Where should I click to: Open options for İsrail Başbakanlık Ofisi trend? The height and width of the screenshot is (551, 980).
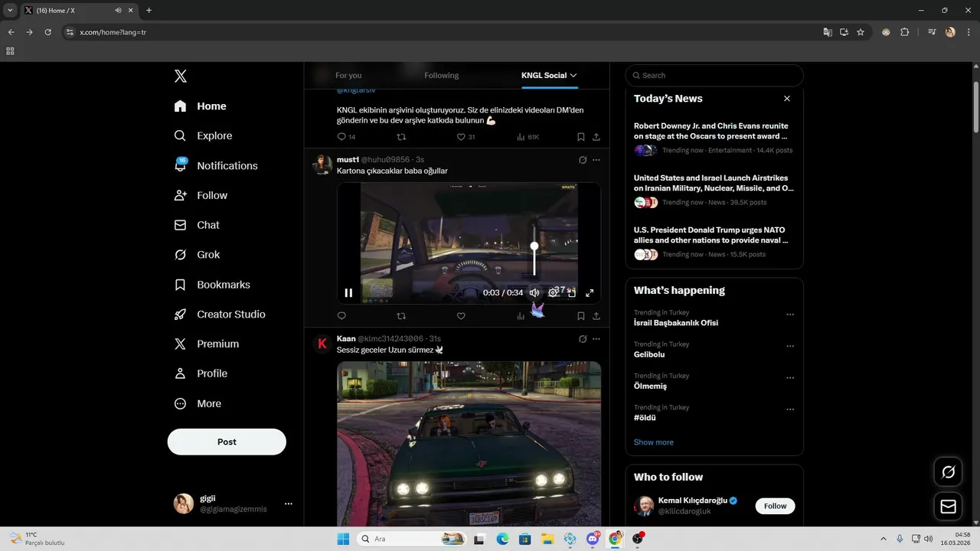point(790,315)
